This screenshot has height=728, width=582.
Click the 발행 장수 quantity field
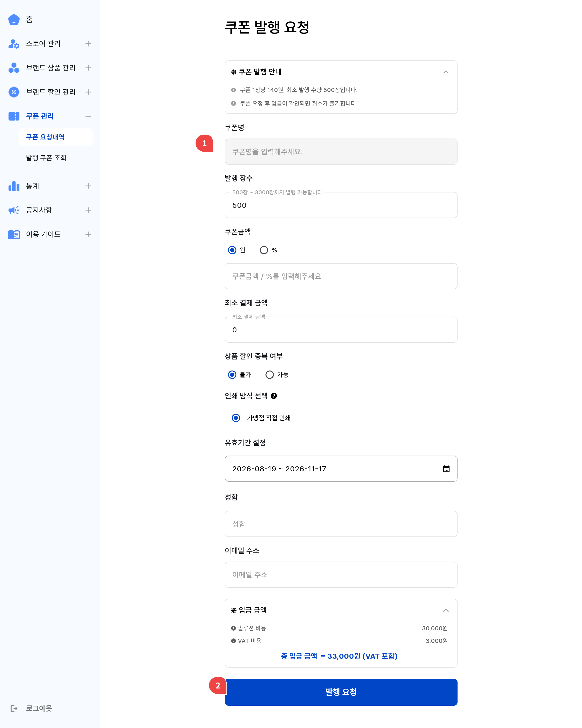click(341, 205)
